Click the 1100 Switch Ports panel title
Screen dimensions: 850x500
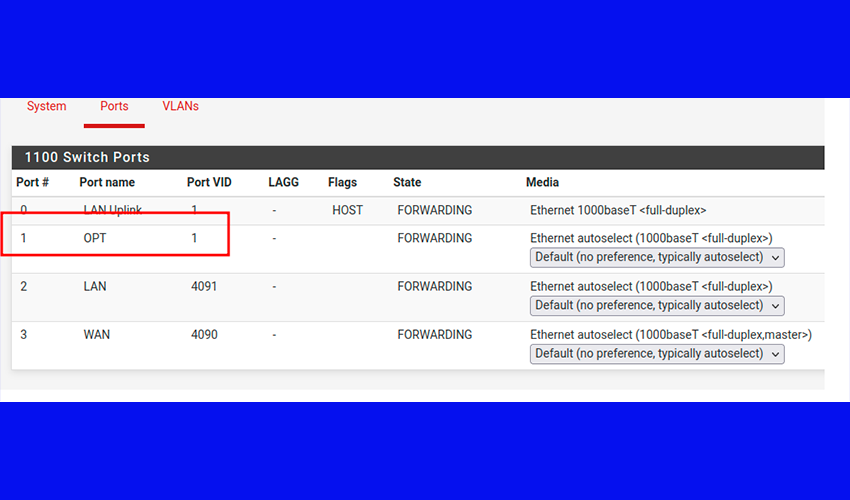pyautogui.click(x=87, y=157)
